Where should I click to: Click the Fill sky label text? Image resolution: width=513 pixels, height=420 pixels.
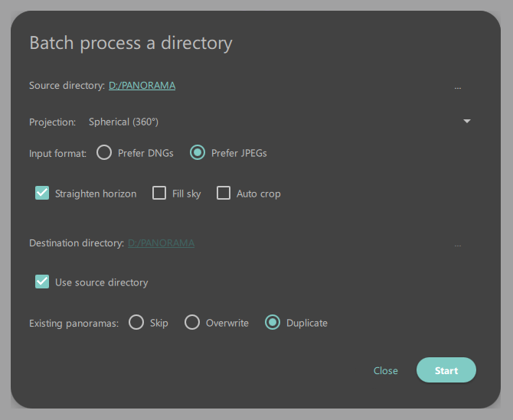coord(187,194)
